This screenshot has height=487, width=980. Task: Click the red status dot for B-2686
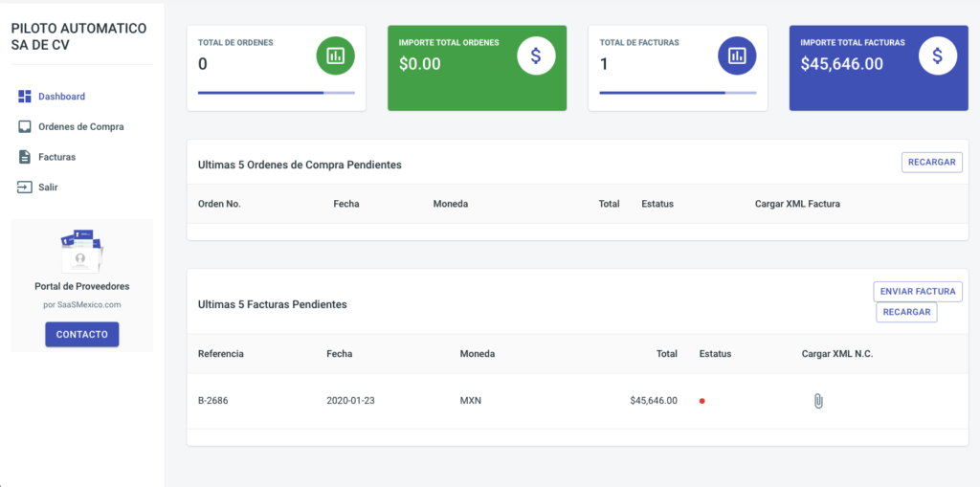702,401
